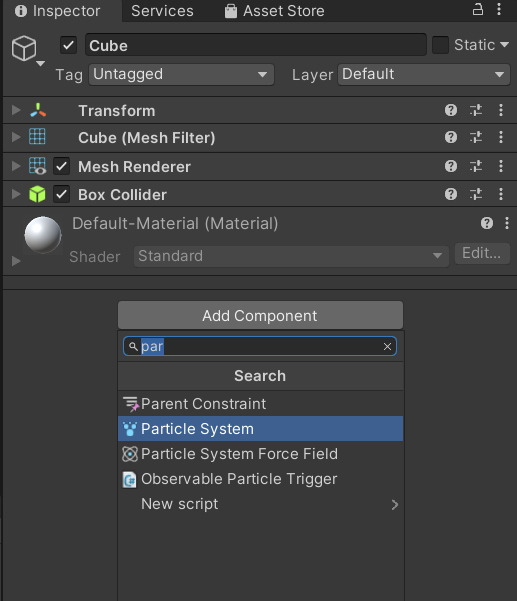Viewport: 517px width, 601px height.
Task: Toggle the Static checkbox
Action: (440, 45)
